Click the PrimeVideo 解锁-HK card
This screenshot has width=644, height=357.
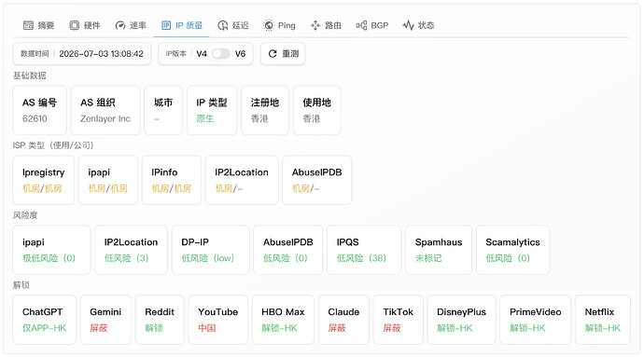[536, 320]
